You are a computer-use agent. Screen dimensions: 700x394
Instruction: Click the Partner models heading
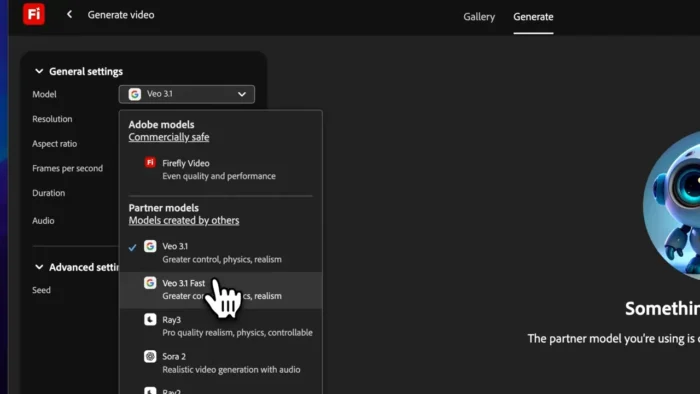[164, 208]
